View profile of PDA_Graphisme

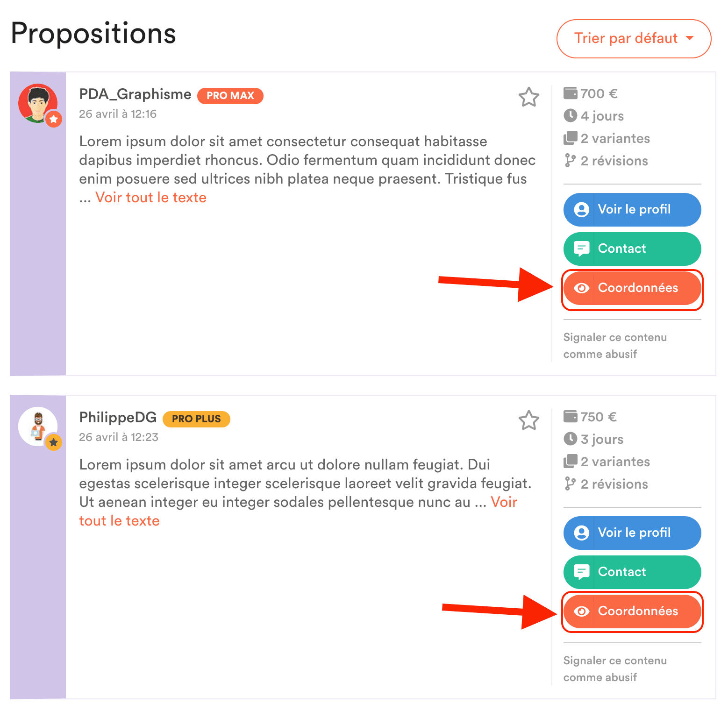(632, 210)
